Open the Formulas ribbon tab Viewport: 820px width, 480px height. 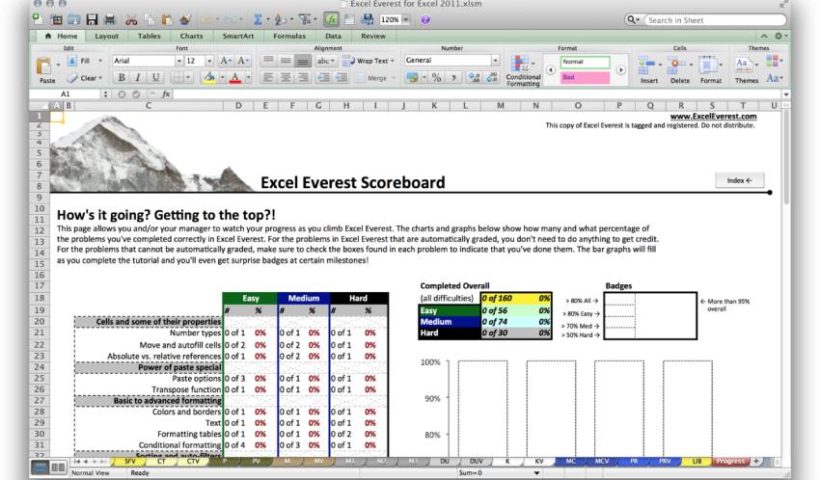pos(289,36)
